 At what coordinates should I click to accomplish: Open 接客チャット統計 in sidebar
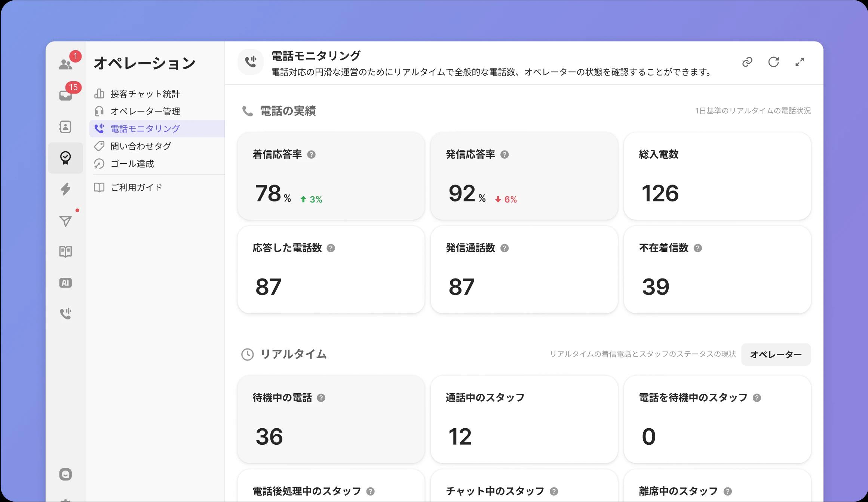[145, 94]
